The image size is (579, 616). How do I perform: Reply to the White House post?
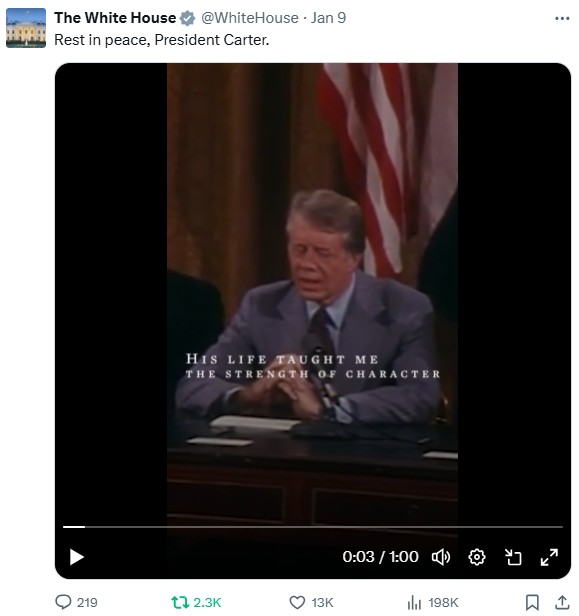(x=76, y=602)
